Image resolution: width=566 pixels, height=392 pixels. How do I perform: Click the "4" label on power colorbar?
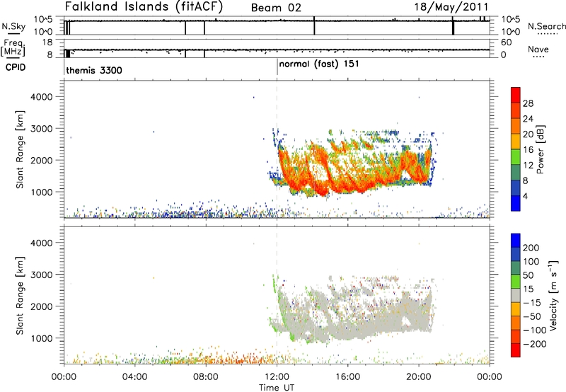pyautogui.click(x=525, y=196)
